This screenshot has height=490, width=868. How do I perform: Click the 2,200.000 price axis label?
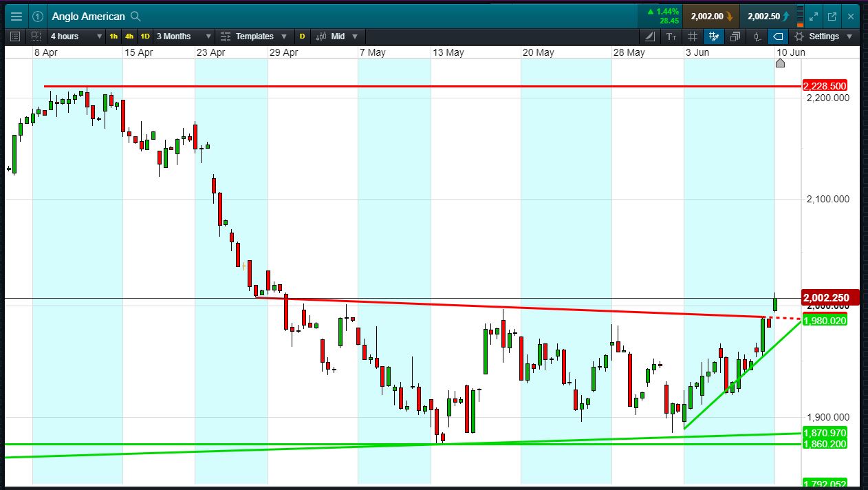[x=828, y=98]
